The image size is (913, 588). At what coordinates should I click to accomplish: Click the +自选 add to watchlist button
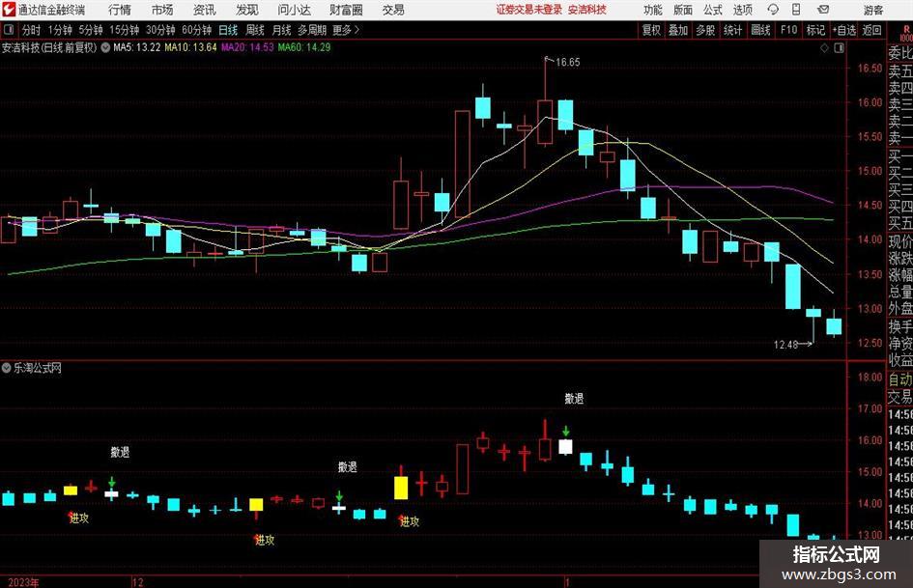844,30
